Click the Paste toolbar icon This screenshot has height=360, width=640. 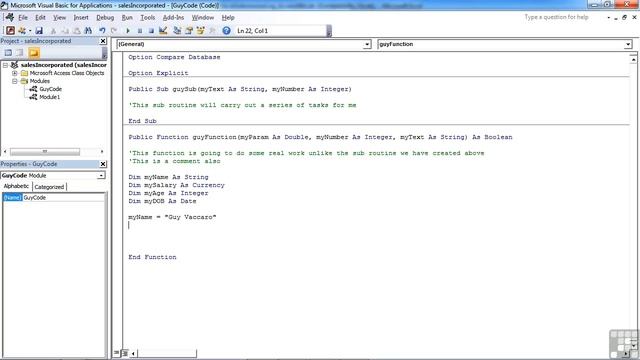(76, 31)
